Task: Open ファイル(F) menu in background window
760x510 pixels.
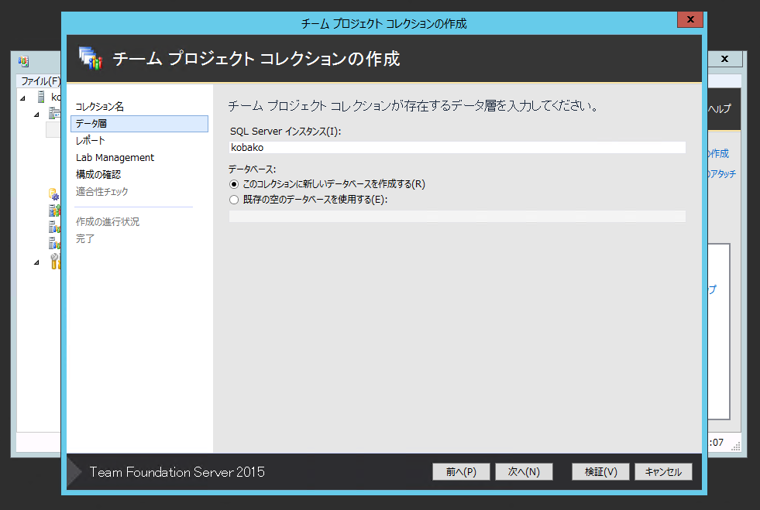Action: point(40,81)
